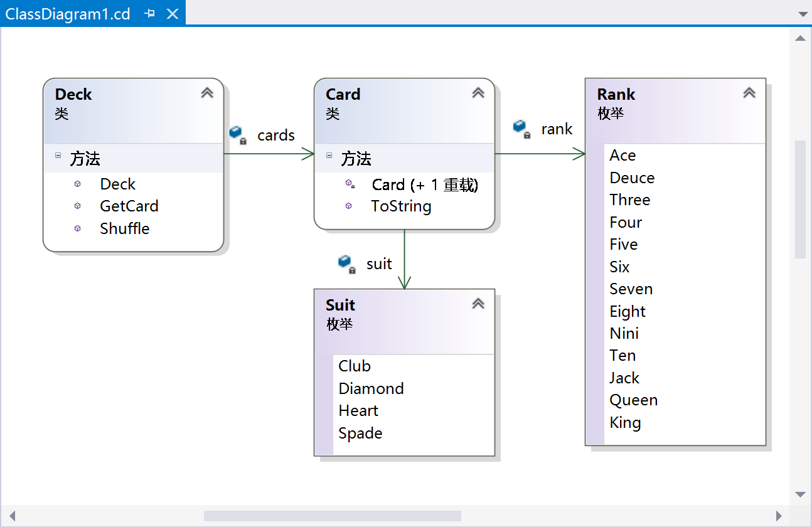Select the Suit enum title
Image resolution: width=812 pixels, height=527 pixels.
click(341, 305)
